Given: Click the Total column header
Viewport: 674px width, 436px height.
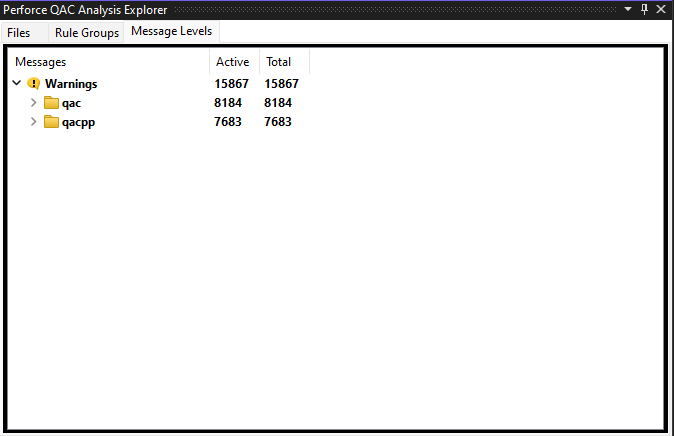Looking at the screenshot, I should tap(278, 62).
